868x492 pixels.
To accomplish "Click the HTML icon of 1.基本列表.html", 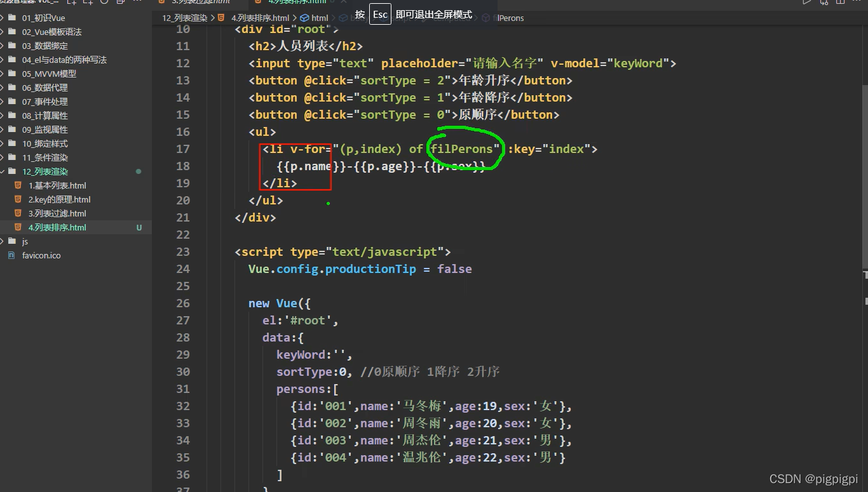I will click(x=18, y=185).
